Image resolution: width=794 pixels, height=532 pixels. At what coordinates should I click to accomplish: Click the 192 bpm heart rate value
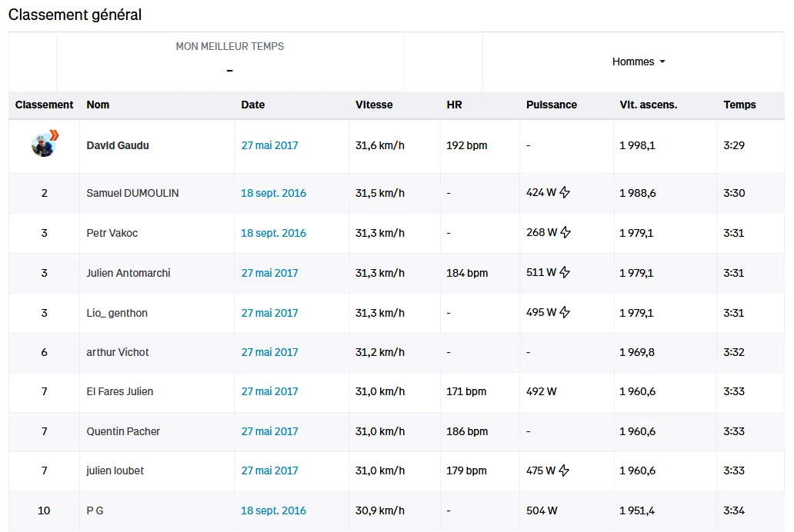466,145
